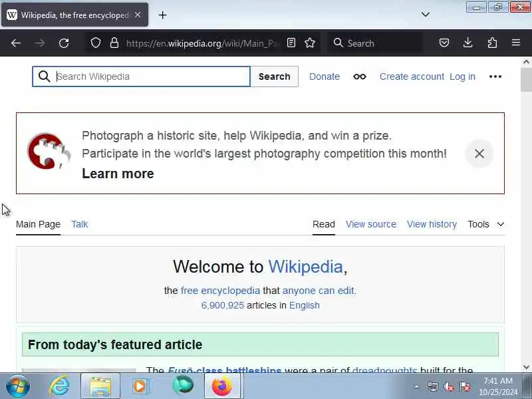Viewport: 532px width, 399px height.
Task: Switch to the Talk tab
Action: point(79,224)
